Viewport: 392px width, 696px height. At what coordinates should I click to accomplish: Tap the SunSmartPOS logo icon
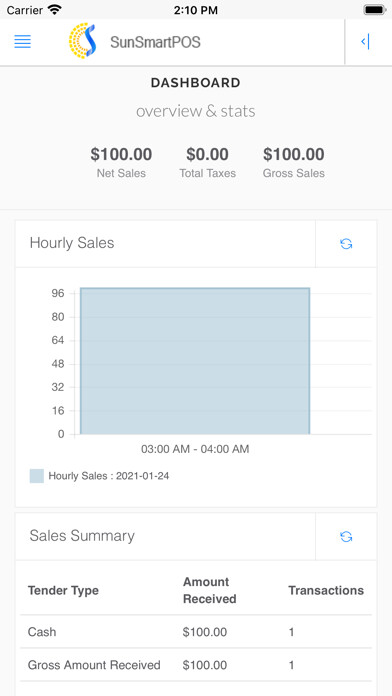tap(83, 41)
